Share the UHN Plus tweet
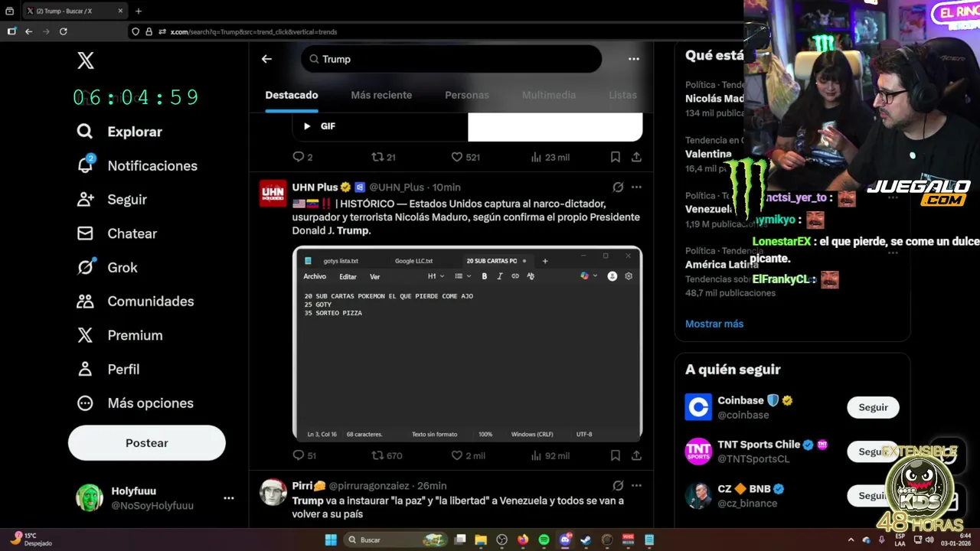 coord(636,455)
